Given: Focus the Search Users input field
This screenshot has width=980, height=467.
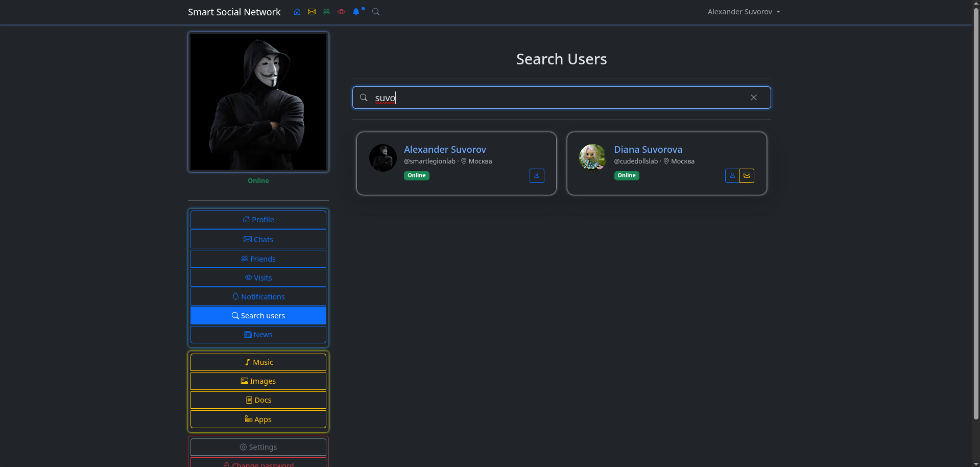Looking at the screenshot, I should (562, 98).
